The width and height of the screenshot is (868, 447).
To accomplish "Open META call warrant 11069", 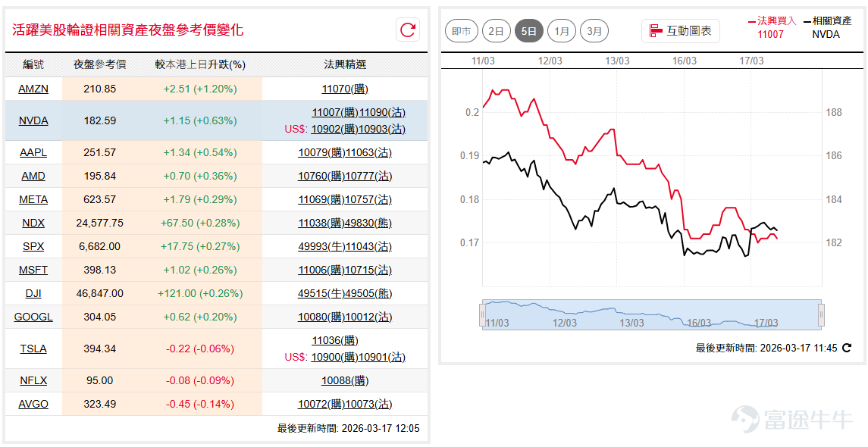I will 321,199.
